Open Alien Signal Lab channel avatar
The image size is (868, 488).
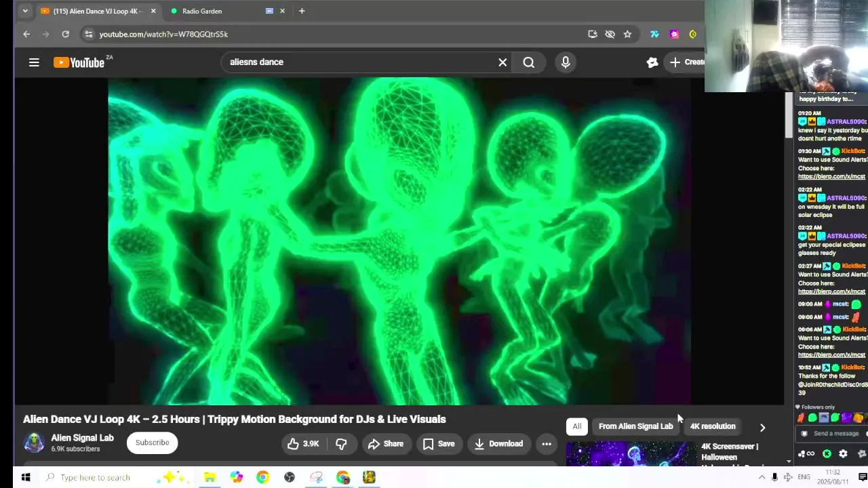point(34,443)
